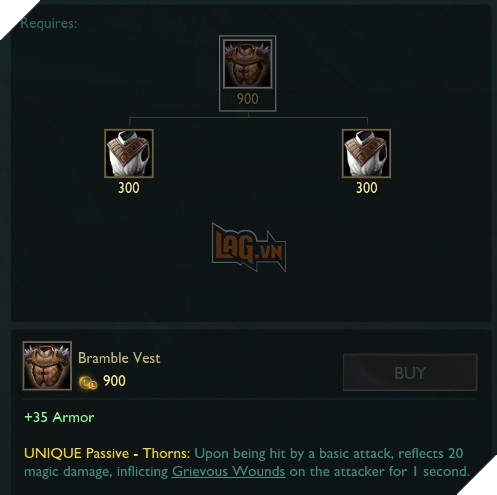Click the BUY button
Image resolution: width=497 pixels, height=495 pixels.
410,372
